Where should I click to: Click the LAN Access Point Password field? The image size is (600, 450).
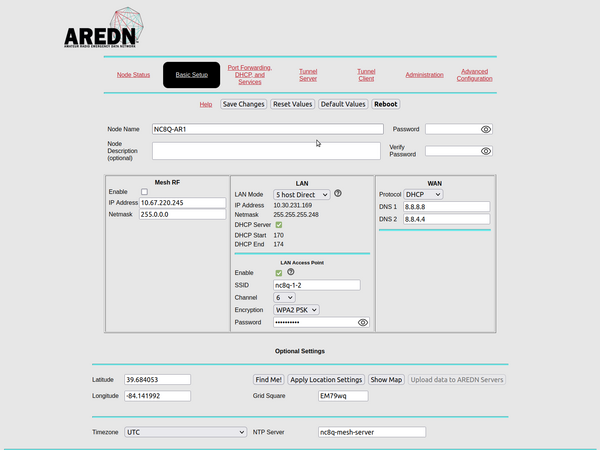click(x=321, y=323)
